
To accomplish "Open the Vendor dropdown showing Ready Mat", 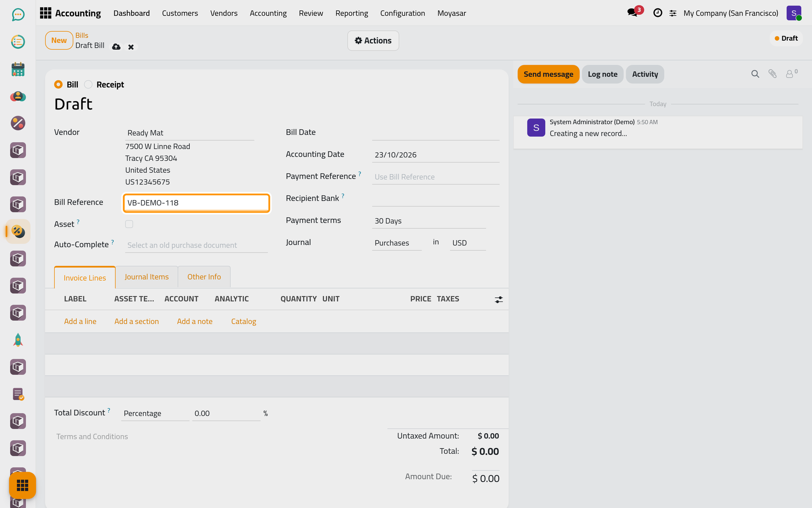I will (189, 133).
